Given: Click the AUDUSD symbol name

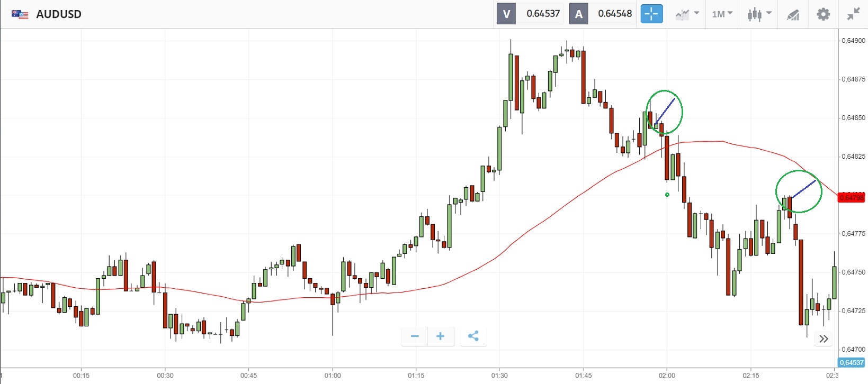Looking at the screenshot, I should coord(59,14).
